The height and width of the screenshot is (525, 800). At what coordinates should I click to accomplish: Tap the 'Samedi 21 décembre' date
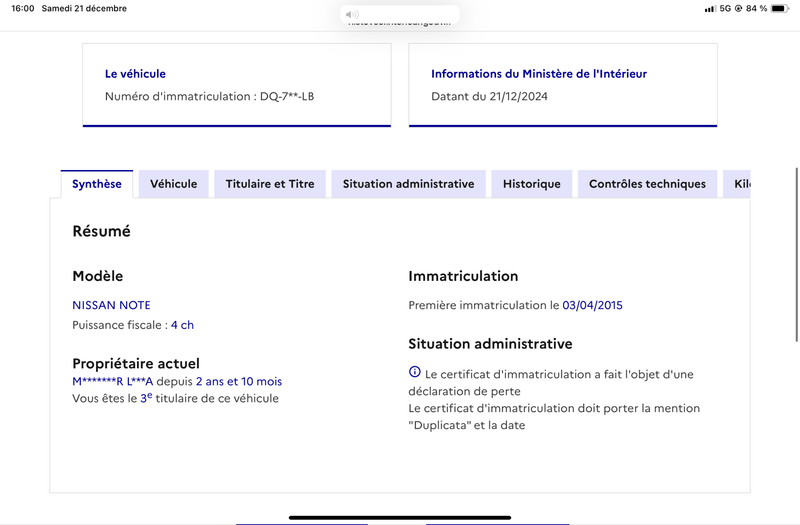pyautogui.click(x=84, y=9)
